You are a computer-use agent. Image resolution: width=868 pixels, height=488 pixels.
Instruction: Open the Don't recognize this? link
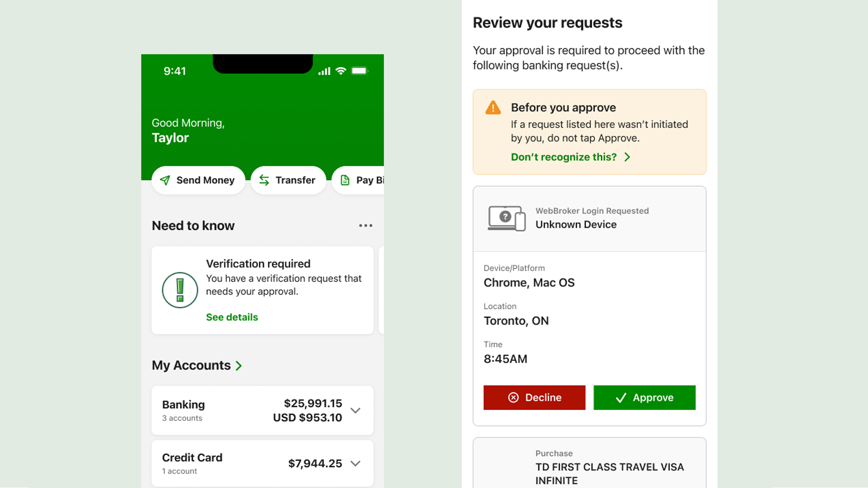click(x=564, y=157)
